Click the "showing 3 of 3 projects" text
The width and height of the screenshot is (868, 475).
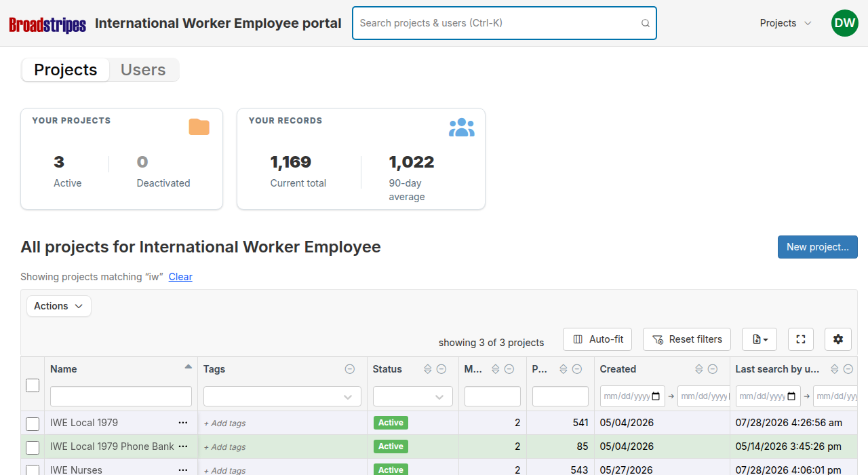coord(492,343)
